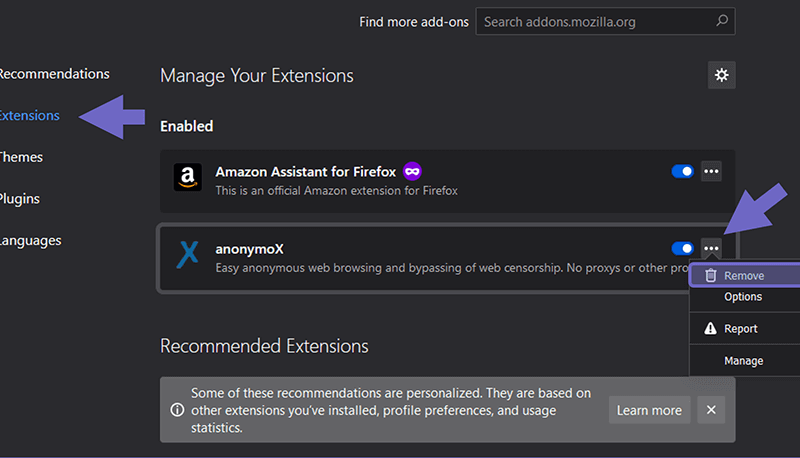Click the purple private browsing mask badge
The width and height of the screenshot is (800, 458).
click(x=412, y=171)
